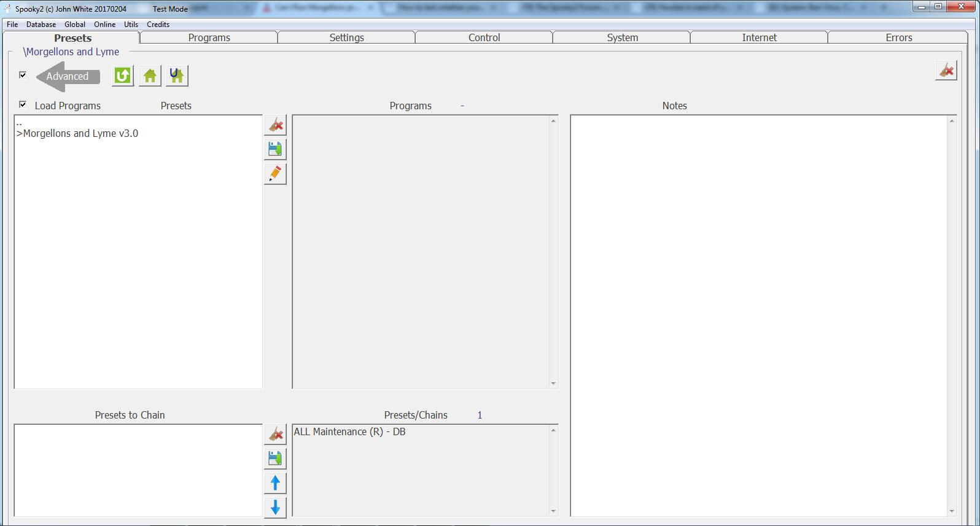
Task: Switch to the Internet tab
Action: point(759,37)
